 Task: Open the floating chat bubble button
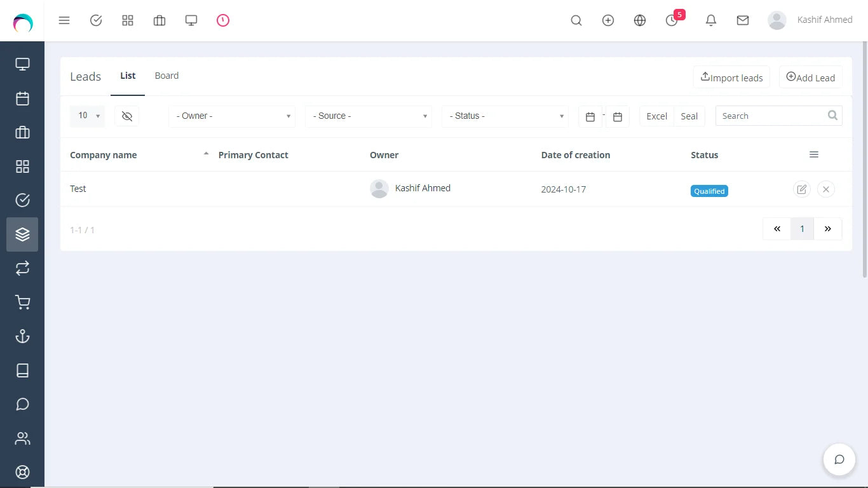tap(839, 459)
